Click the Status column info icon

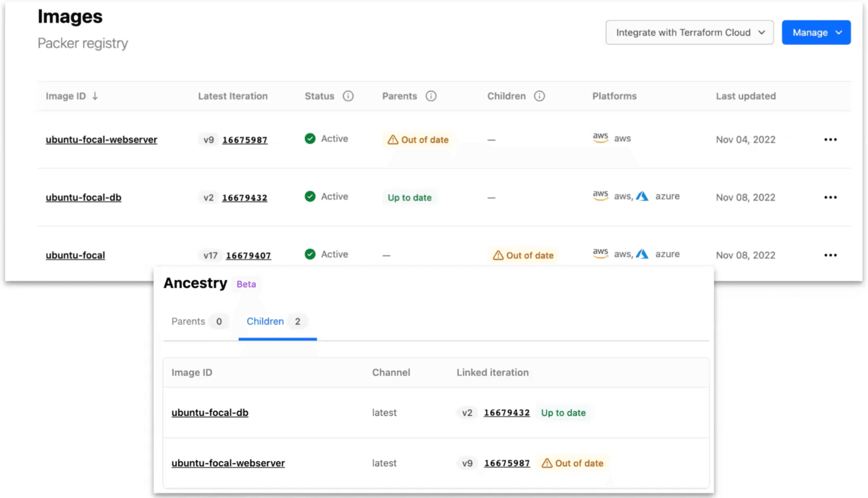(348, 96)
